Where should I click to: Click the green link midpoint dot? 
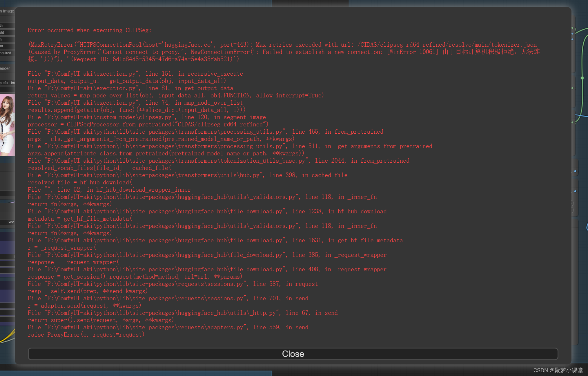[x=582, y=78]
